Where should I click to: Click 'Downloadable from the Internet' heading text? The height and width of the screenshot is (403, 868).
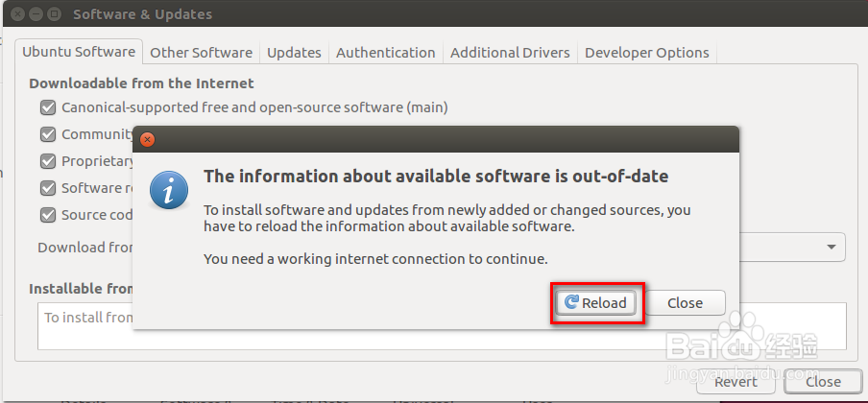[141, 83]
